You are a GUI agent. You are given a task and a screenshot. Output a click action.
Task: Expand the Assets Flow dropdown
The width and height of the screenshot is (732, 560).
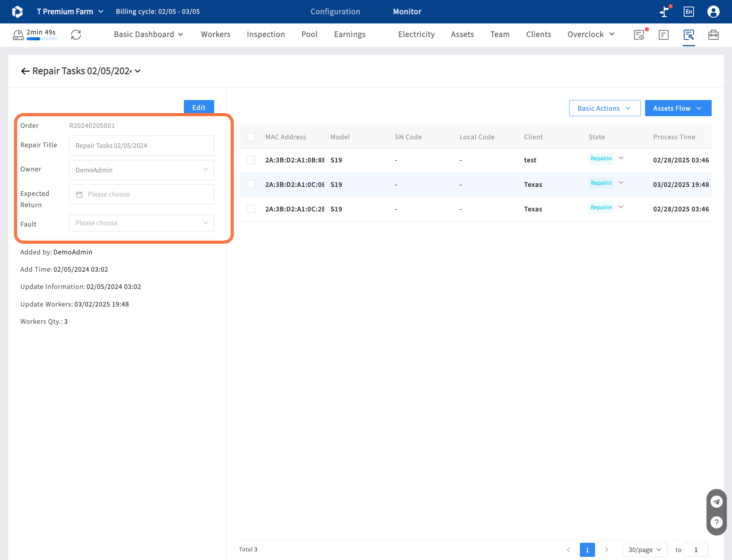click(x=678, y=108)
